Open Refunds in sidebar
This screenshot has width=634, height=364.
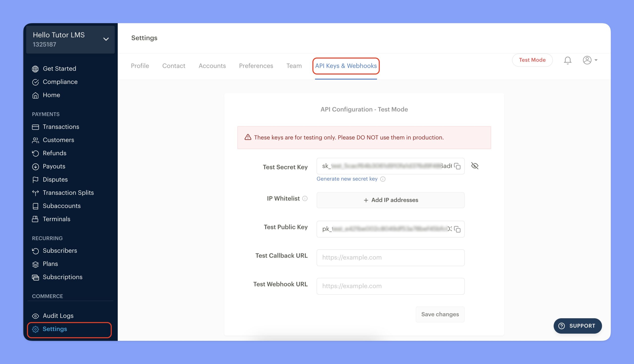click(54, 153)
